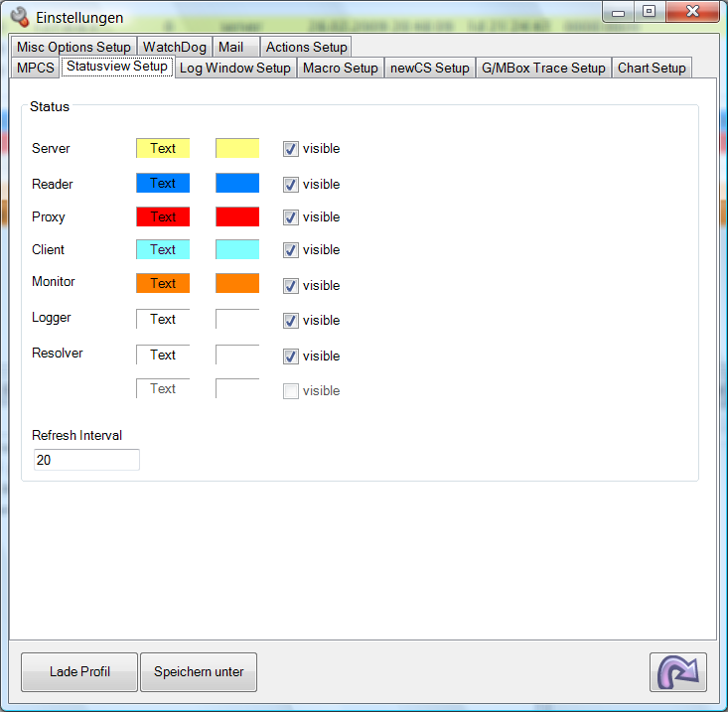The width and height of the screenshot is (728, 712).
Task: Open the WatchDog tab
Action: click(174, 47)
